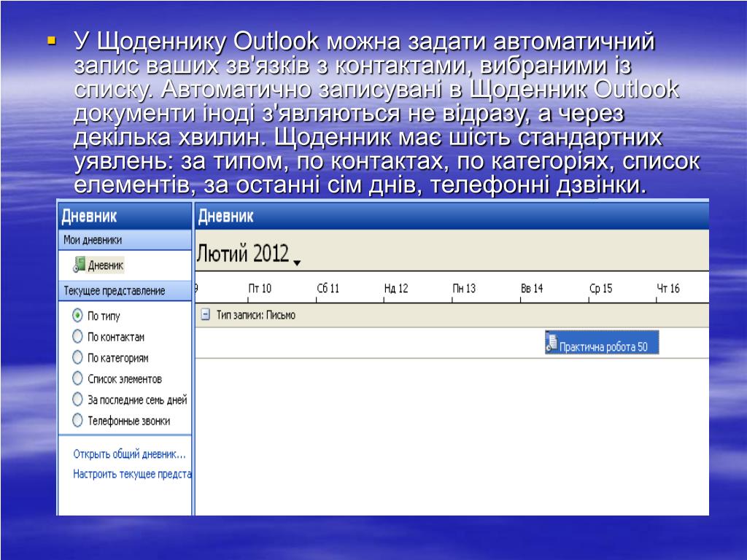The height and width of the screenshot is (560, 747).
Task: Open the Лютий 2012 month dropdown arrow
Action: (x=297, y=262)
